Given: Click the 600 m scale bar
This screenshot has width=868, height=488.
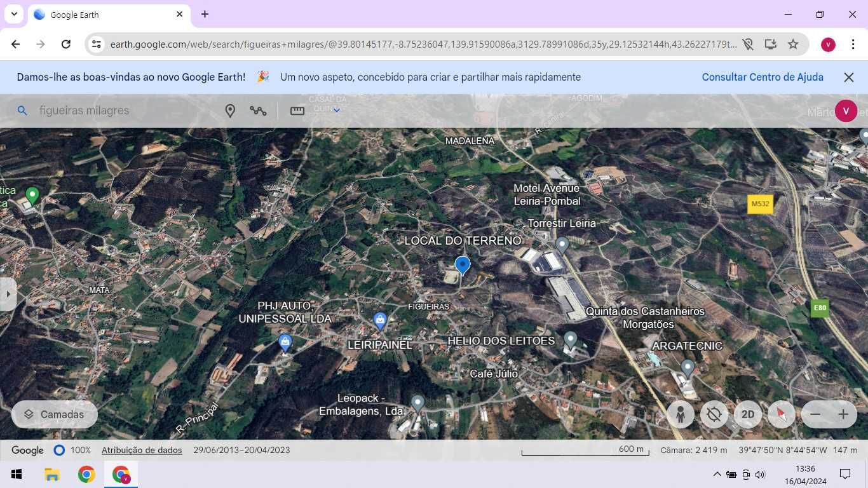Looking at the screenshot, I should click(585, 450).
